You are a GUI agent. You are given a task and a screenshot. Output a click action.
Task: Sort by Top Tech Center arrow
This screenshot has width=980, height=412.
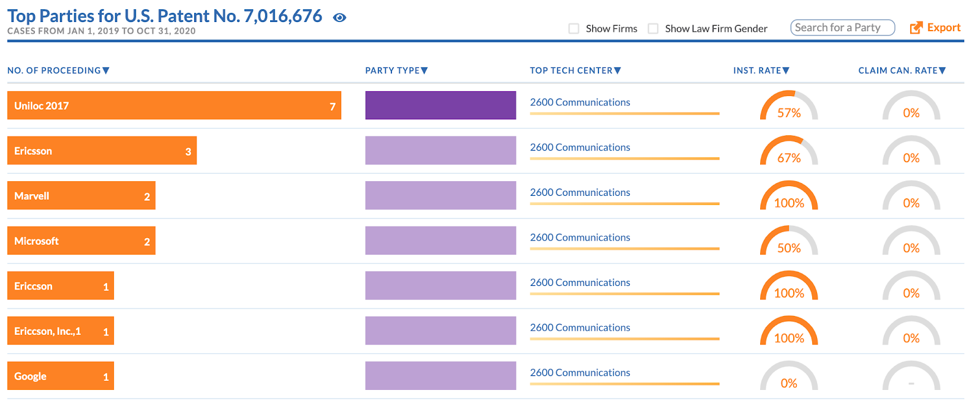(x=617, y=71)
